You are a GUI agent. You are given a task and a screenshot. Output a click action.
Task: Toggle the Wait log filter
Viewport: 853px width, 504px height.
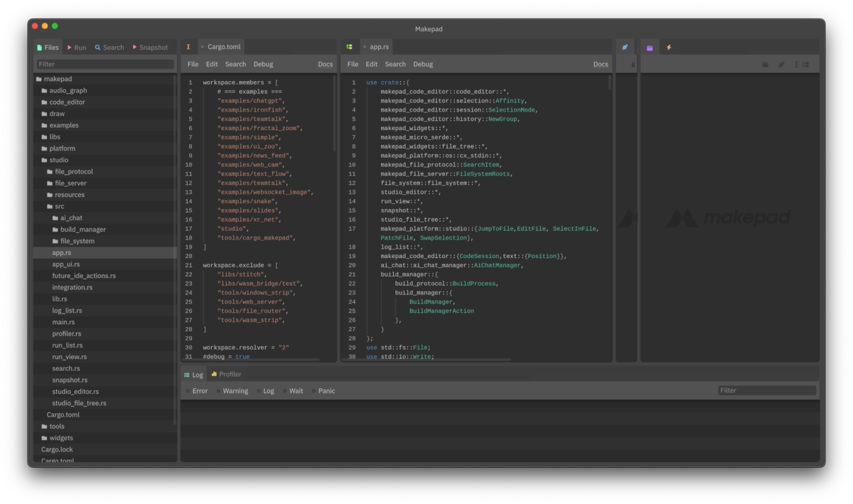293,391
